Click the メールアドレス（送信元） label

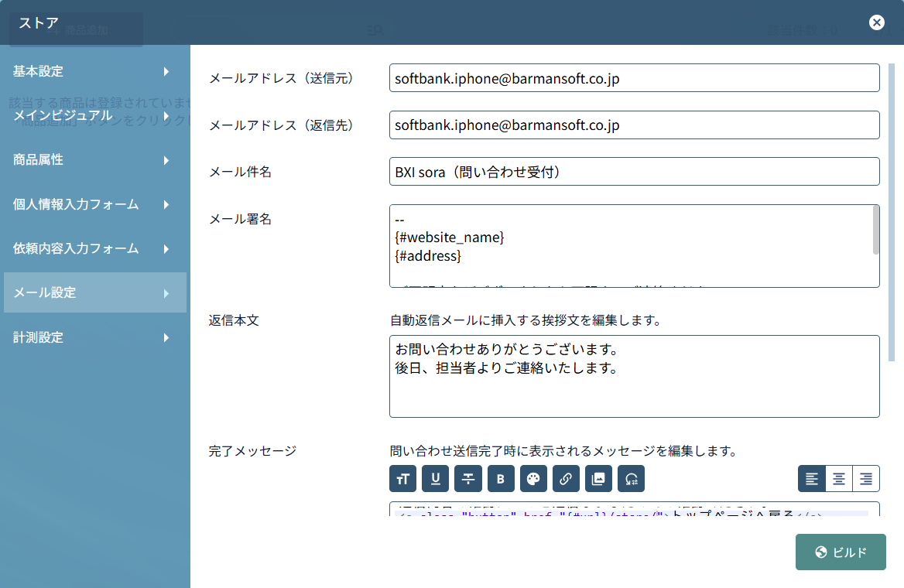click(282, 78)
